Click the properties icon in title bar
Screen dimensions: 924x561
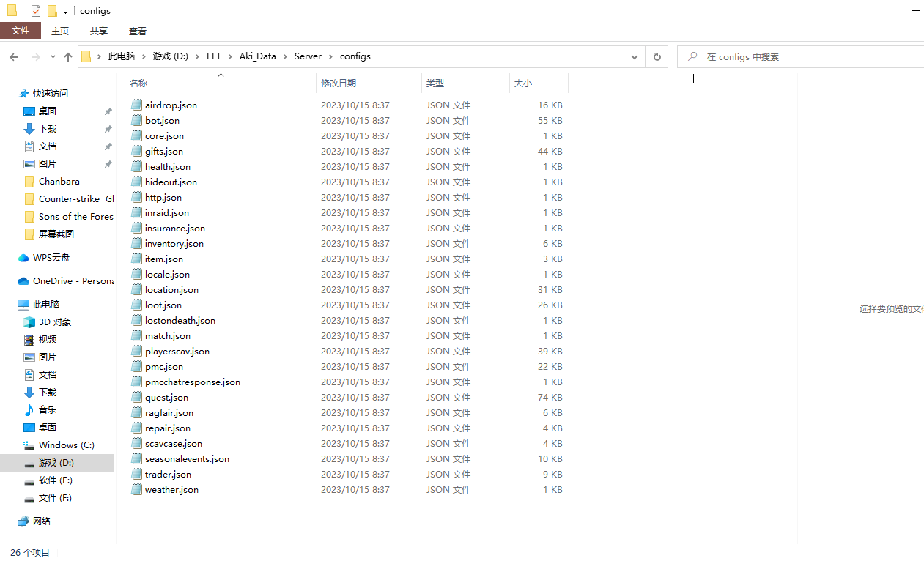click(x=35, y=11)
